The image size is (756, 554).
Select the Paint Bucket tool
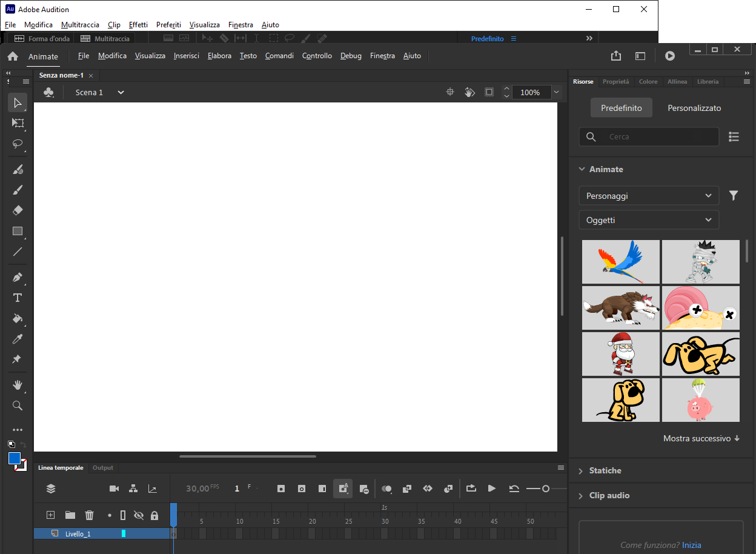click(18, 319)
